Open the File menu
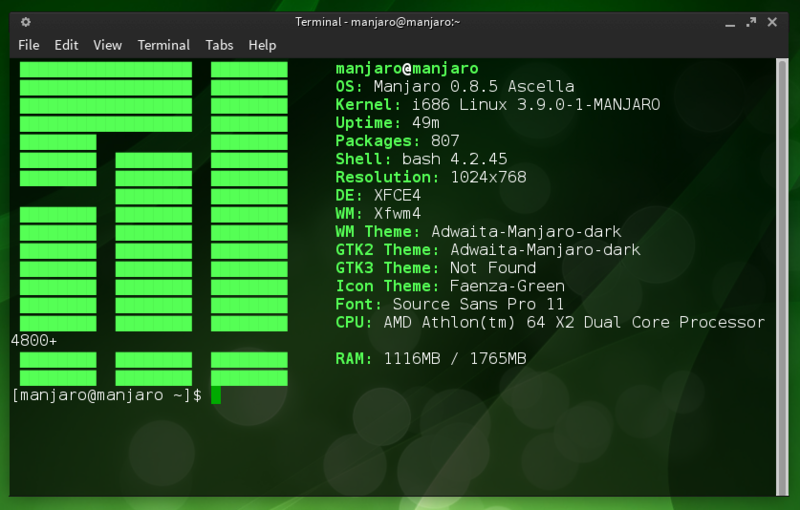Viewport: 800px width, 510px height. [29, 45]
